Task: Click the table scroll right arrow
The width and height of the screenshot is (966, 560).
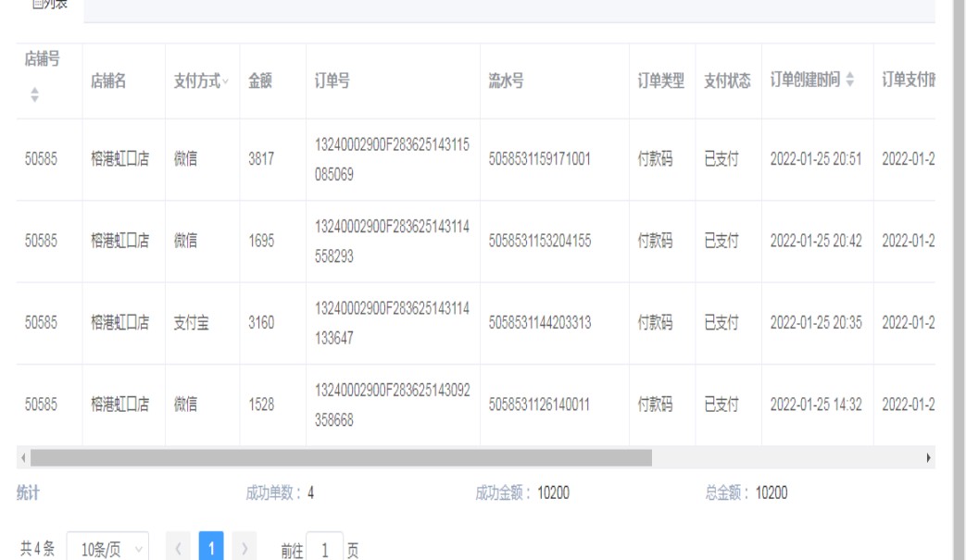Action: pos(928,458)
